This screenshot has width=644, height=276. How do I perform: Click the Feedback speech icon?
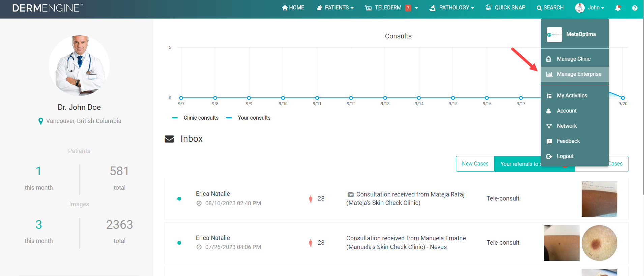[549, 141]
